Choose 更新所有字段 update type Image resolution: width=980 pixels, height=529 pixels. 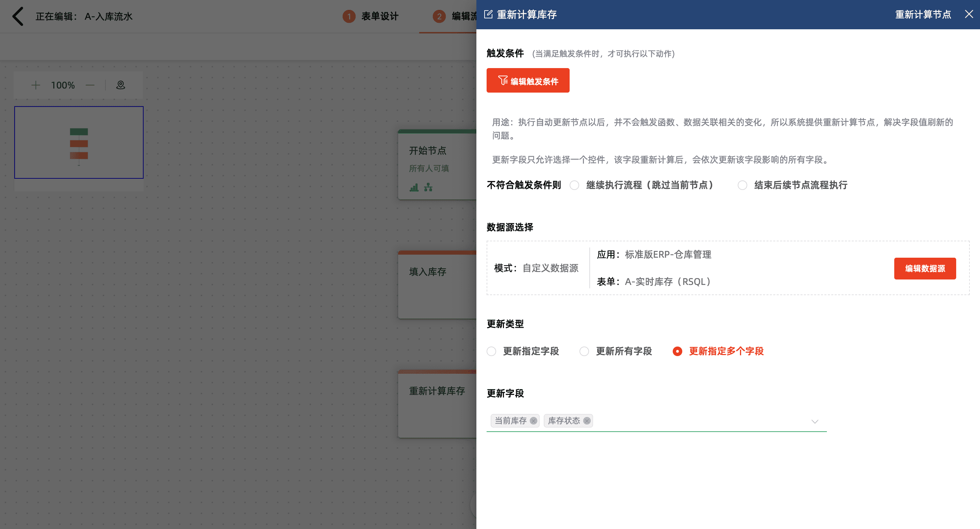584,351
